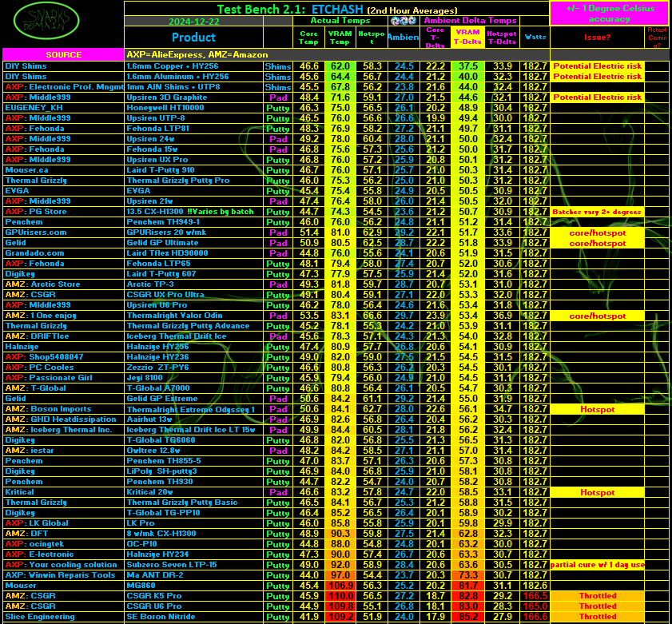Select the red 166.5 watts cell
Image resolution: width=672 pixels, height=624 pixels.
point(535,596)
